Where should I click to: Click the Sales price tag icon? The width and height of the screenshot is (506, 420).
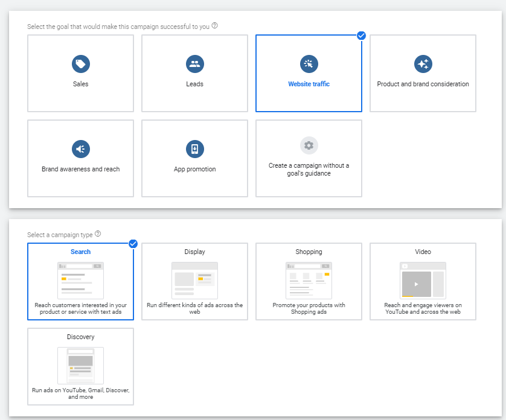[x=80, y=64]
